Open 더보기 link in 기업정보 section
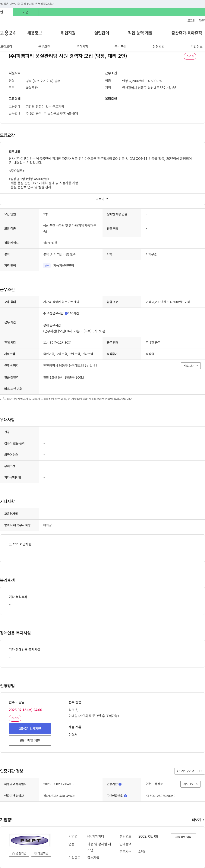Screen dimensions: 205x868 point(198,820)
